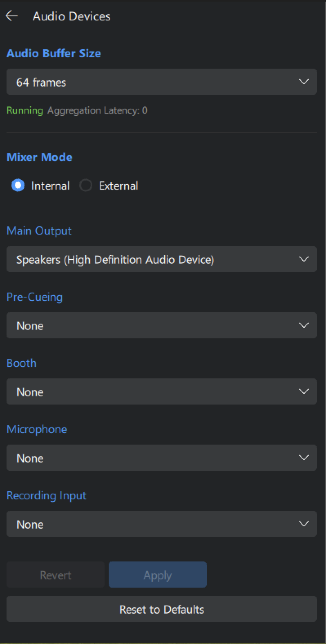The width and height of the screenshot is (326, 644).
Task: Click the back arrow to leave Audio Devices
Action: point(12,16)
